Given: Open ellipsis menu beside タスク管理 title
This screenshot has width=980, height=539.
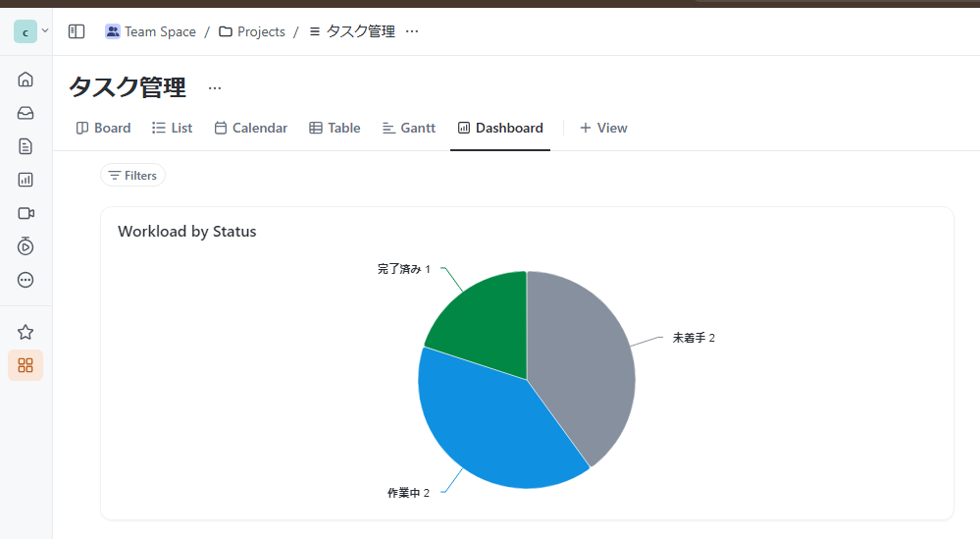Looking at the screenshot, I should tap(215, 88).
